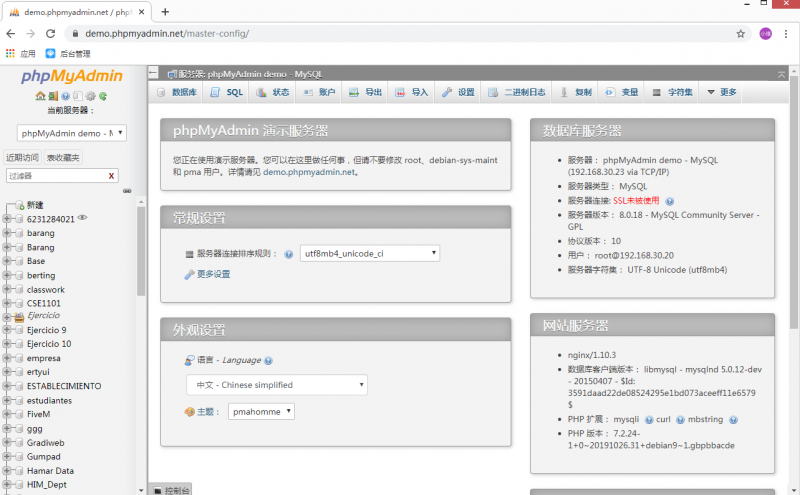The height and width of the screenshot is (495, 800).
Task: Expand the FiveM database node
Action: tap(7, 414)
